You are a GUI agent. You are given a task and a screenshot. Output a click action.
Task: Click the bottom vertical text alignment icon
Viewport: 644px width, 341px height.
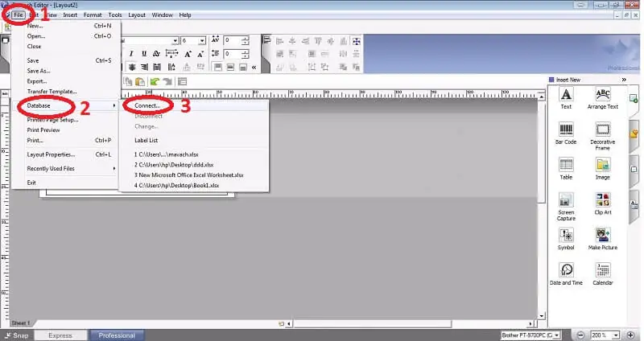click(243, 67)
